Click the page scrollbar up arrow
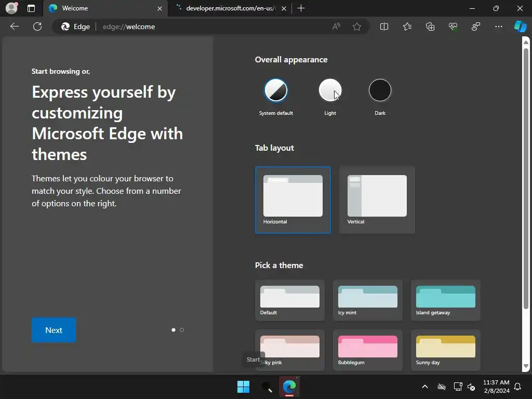This screenshot has height=399, width=532. point(526,42)
